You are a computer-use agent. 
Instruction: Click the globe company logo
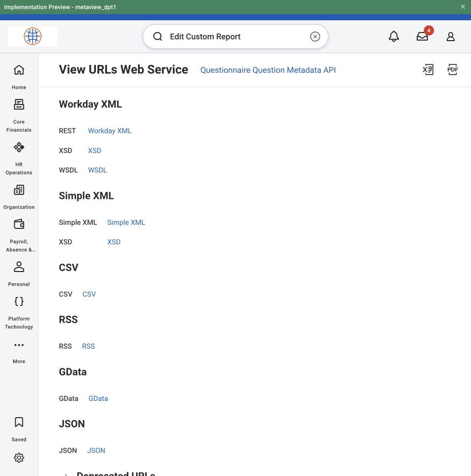pos(33,36)
